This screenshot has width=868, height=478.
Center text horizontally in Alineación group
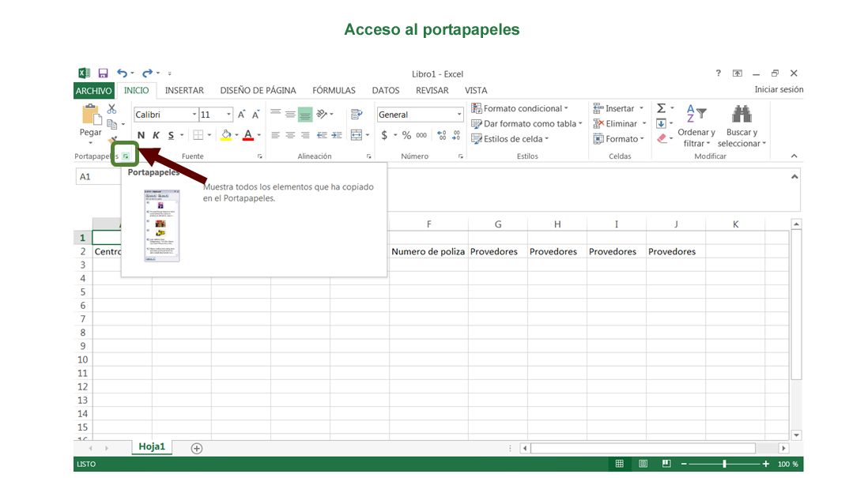click(x=290, y=135)
